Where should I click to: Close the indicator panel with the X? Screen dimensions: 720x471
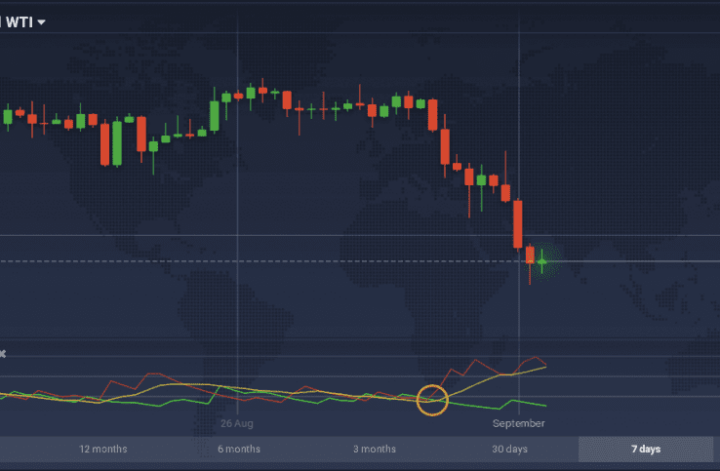click(2, 353)
